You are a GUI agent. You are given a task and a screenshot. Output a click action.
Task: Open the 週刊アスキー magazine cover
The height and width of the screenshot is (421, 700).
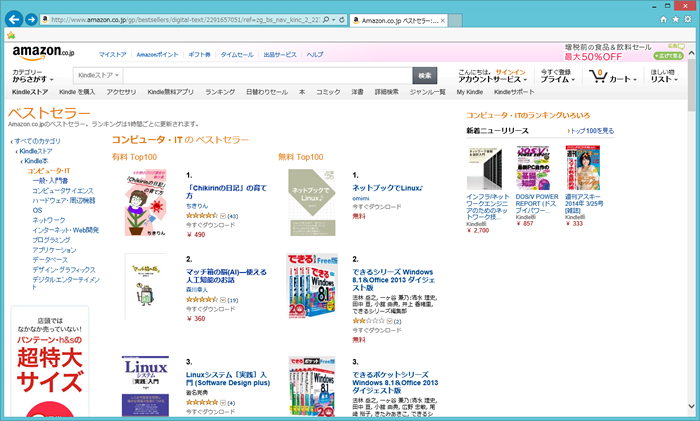click(583, 168)
